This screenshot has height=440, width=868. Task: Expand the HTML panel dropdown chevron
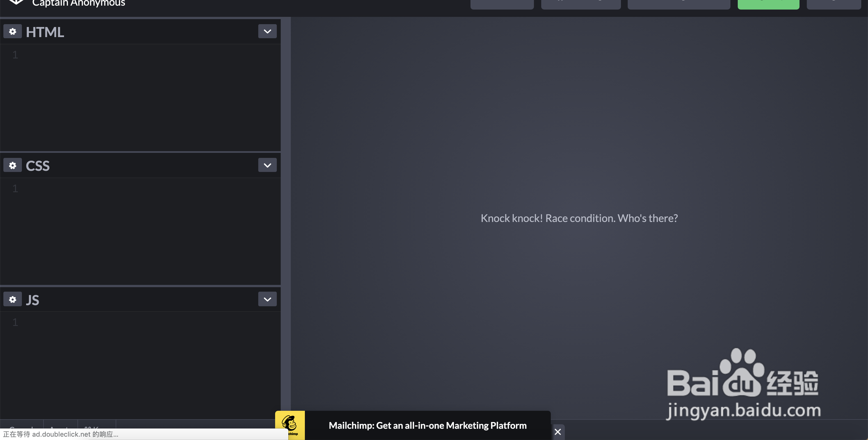click(267, 31)
